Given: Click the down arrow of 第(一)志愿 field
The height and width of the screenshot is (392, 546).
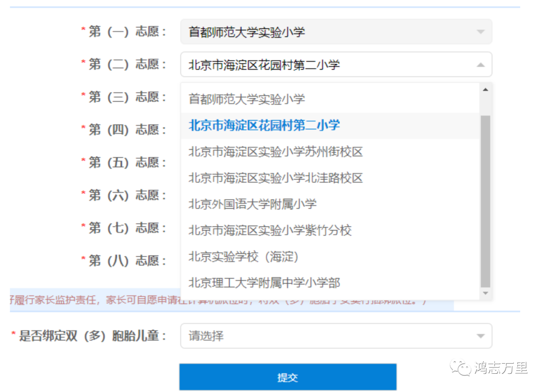Looking at the screenshot, I should point(481,32).
